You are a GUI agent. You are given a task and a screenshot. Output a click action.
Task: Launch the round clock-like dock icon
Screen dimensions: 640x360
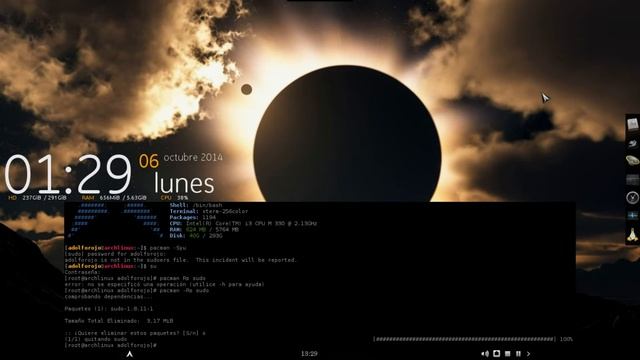tap(632, 198)
